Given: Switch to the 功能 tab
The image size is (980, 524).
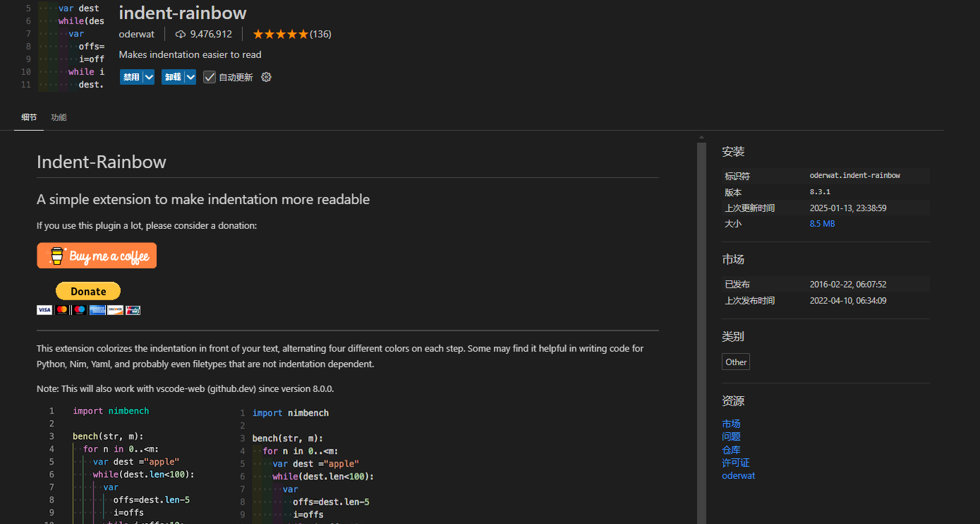Looking at the screenshot, I should click(59, 117).
